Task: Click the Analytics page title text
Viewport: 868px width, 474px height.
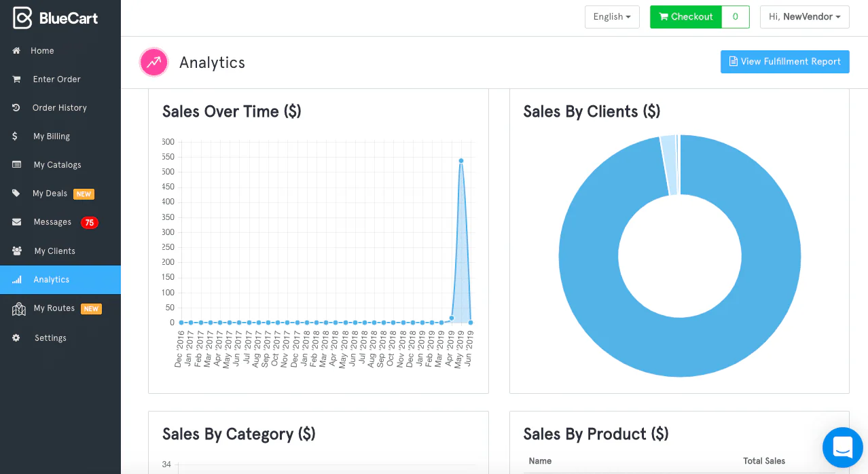Action: (x=212, y=62)
